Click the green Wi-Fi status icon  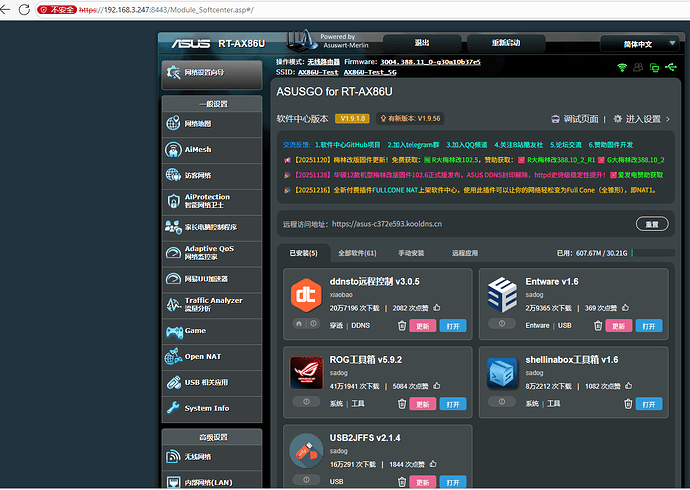click(622, 67)
